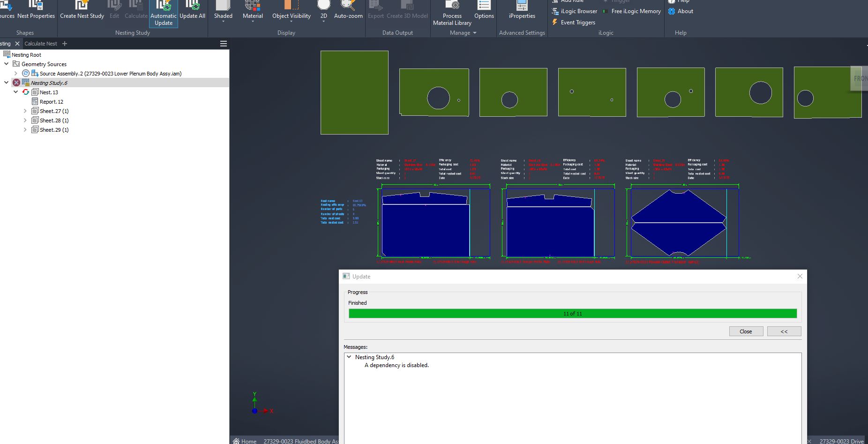Collapse messages with << button
The width and height of the screenshot is (868, 444).
tap(784, 331)
